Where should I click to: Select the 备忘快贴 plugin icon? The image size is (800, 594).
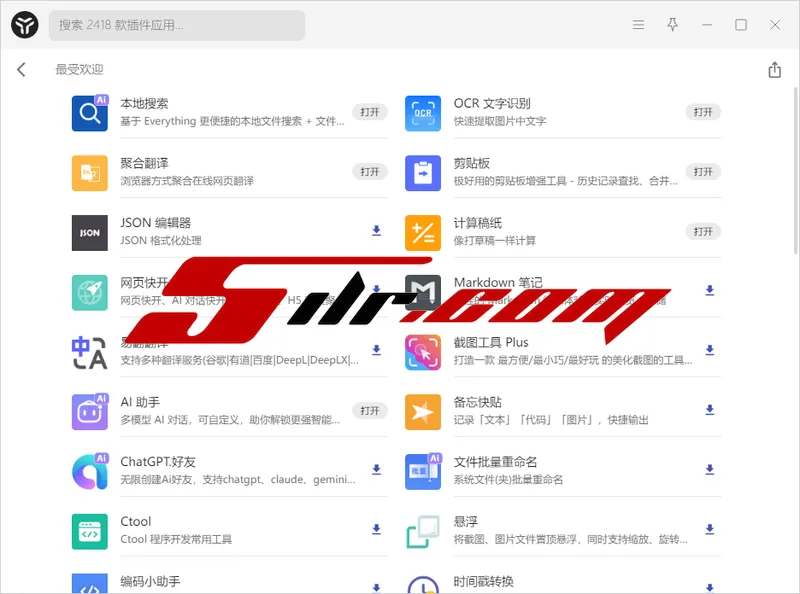coord(422,412)
